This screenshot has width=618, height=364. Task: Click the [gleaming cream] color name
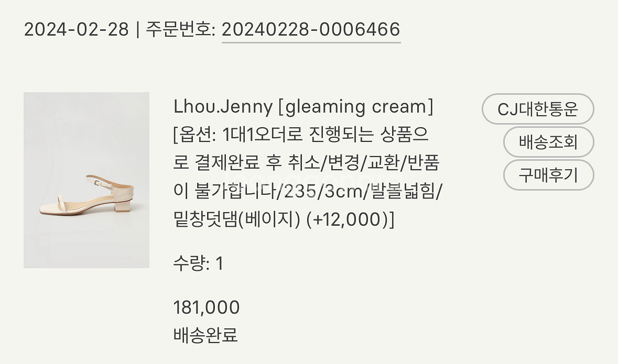pyautogui.click(x=356, y=107)
